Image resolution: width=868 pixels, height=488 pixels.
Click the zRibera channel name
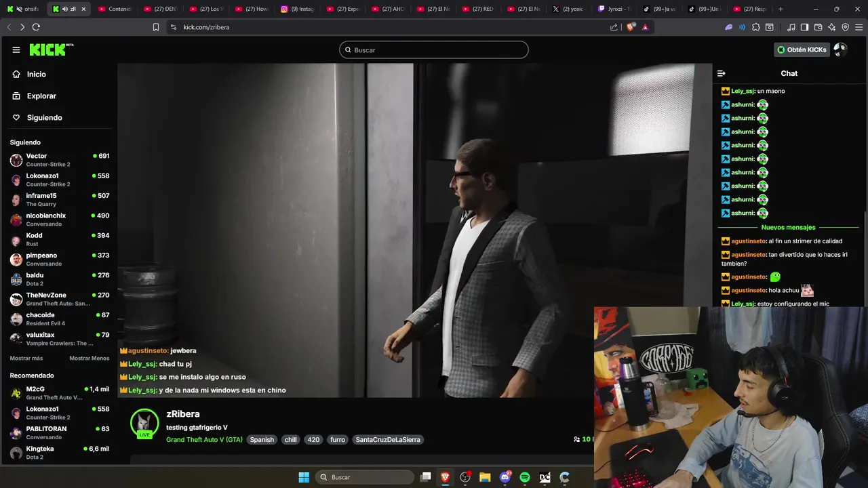click(x=183, y=414)
